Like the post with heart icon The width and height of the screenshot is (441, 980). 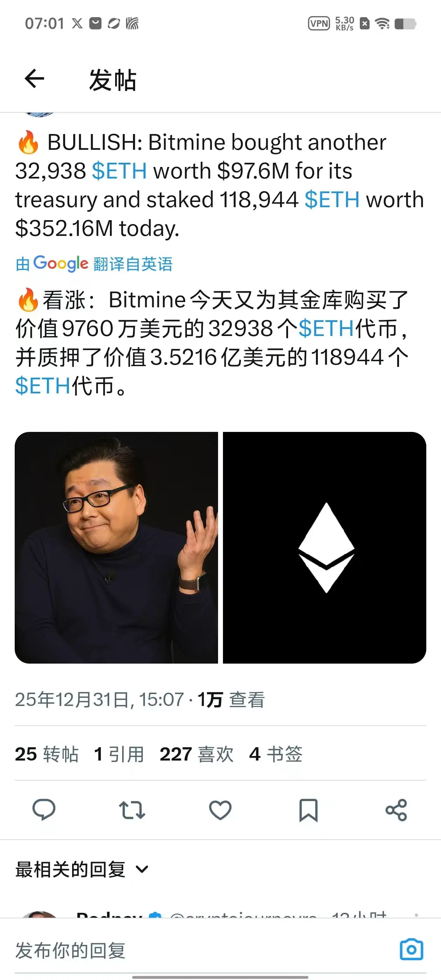pos(220,810)
